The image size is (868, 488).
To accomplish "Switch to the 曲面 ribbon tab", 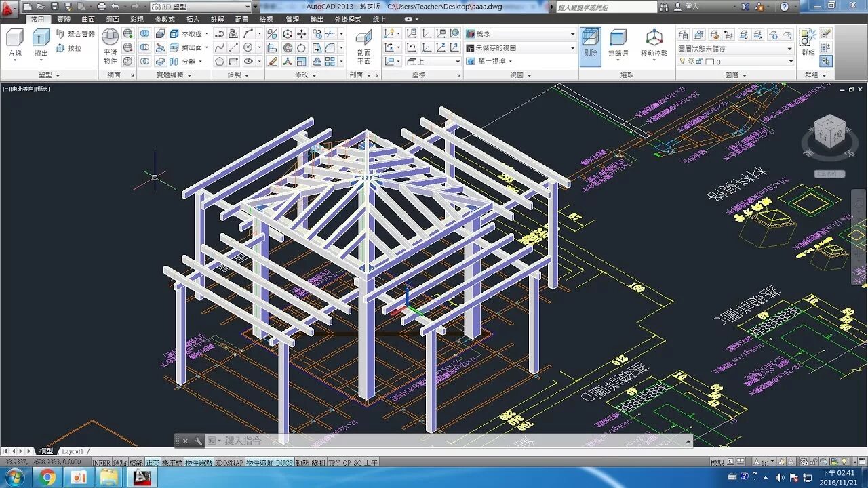I will pos(88,20).
